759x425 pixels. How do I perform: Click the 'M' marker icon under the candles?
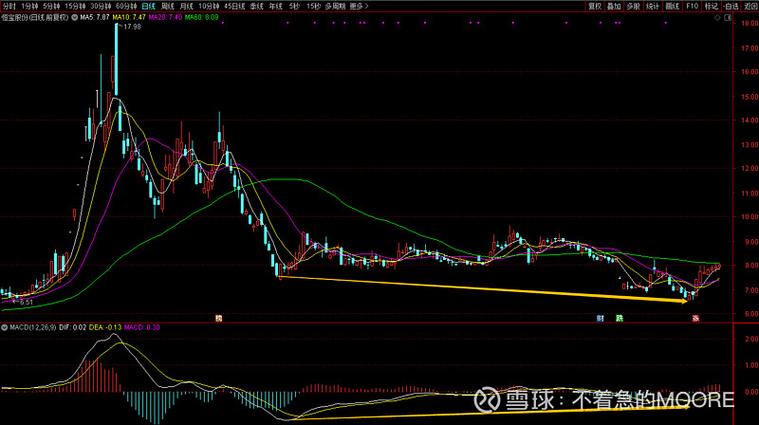click(218, 318)
